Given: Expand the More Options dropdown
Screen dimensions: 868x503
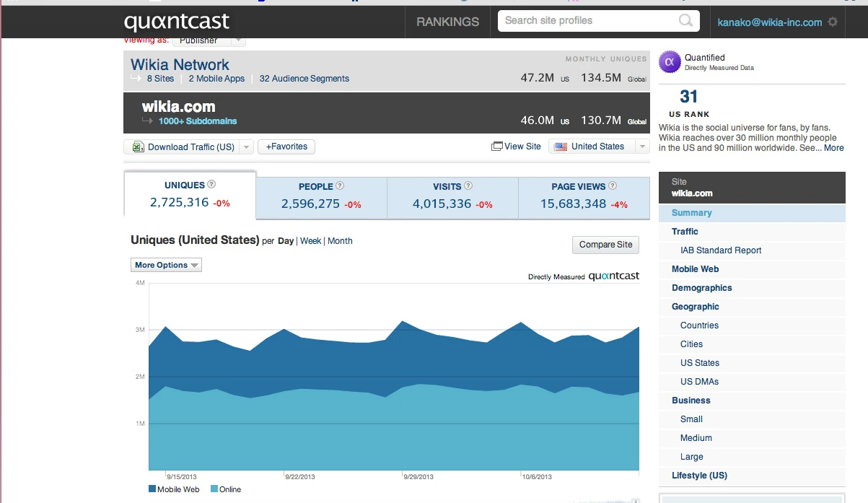Looking at the screenshot, I should tap(166, 265).
